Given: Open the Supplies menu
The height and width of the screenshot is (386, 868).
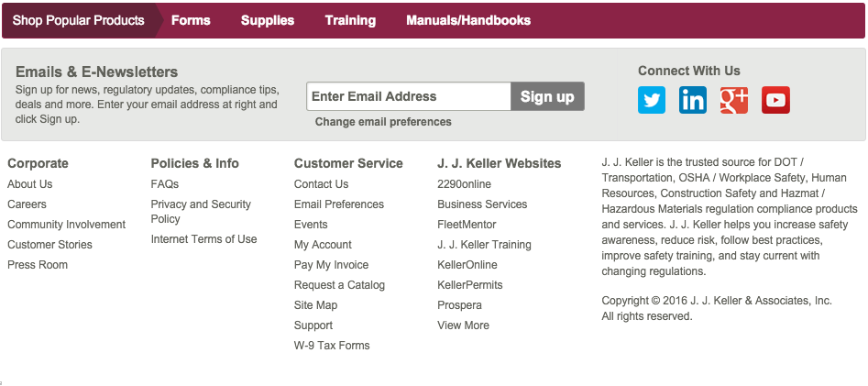Looking at the screenshot, I should (x=268, y=20).
